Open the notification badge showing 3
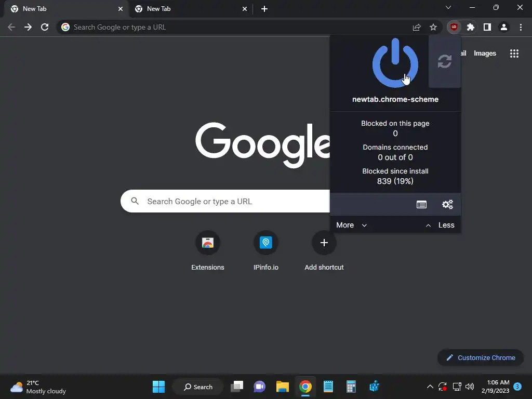The width and height of the screenshot is (532, 399). [517, 387]
